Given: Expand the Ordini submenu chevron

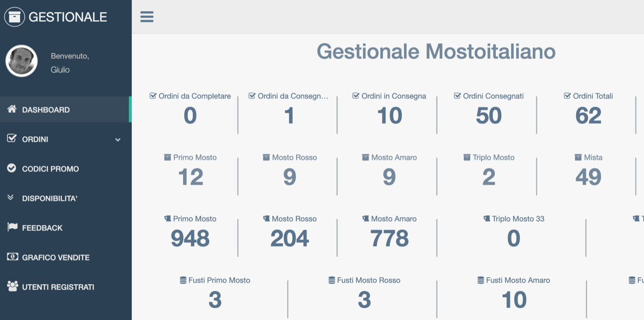Looking at the screenshot, I should tap(118, 140).
